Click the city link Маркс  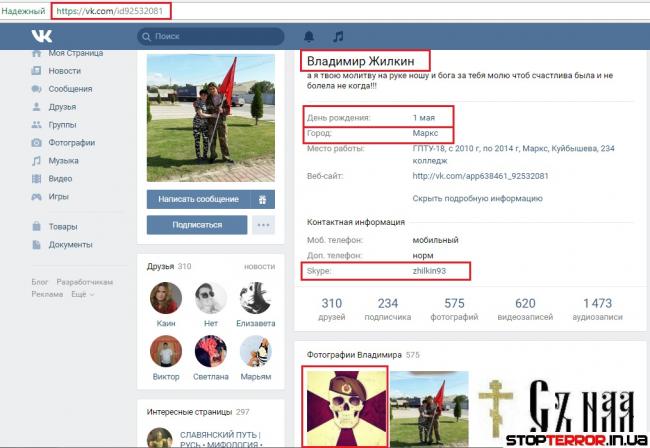point(425,133)
